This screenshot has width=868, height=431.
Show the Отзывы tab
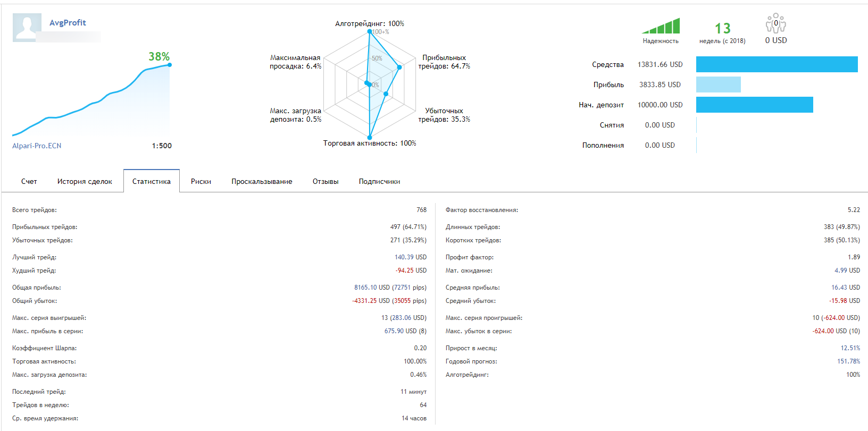[x=325, y=181]
